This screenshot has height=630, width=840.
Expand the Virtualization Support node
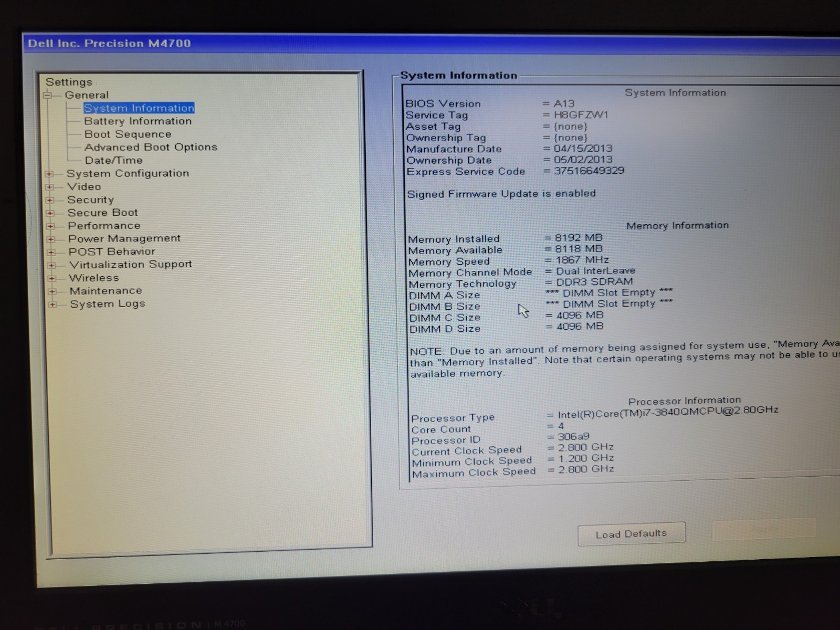coord(51,265)
